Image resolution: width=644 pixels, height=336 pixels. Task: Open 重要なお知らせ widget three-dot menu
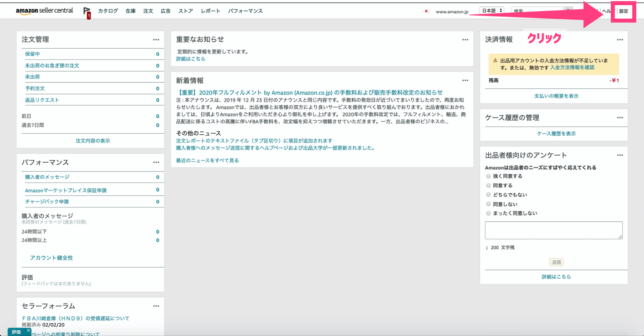pos(465,40)
